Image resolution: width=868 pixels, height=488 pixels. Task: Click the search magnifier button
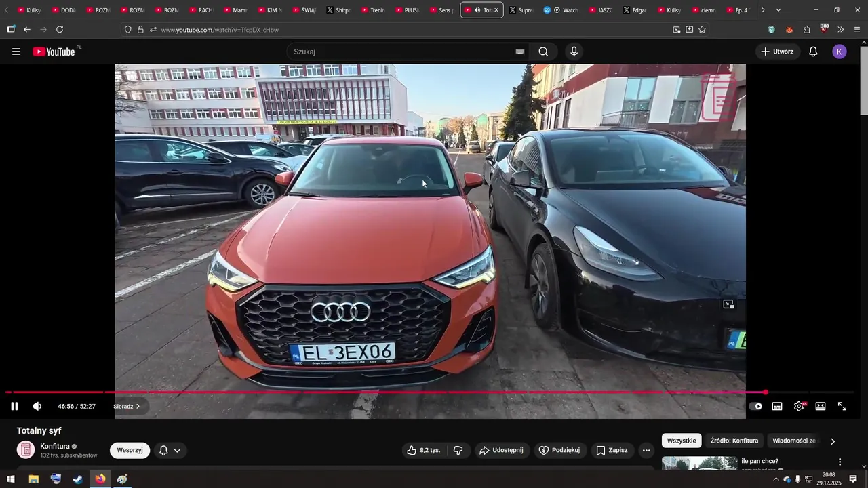[543, 52]
